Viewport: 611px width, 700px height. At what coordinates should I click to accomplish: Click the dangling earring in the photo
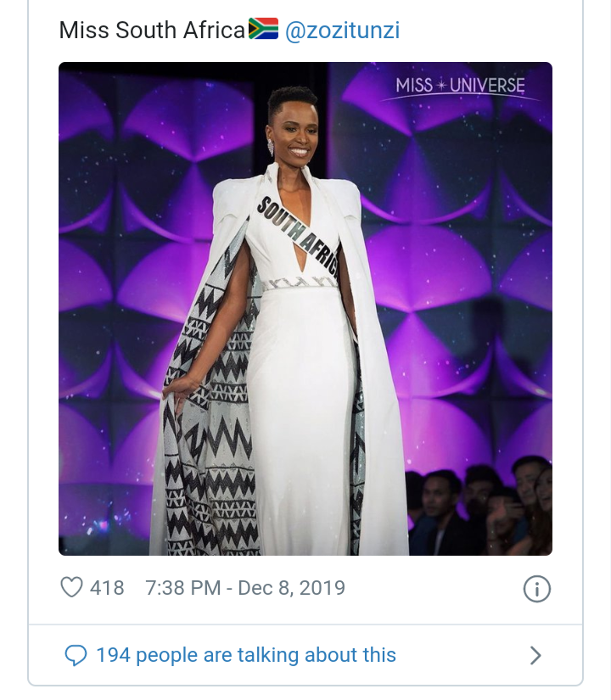[271, 148]
